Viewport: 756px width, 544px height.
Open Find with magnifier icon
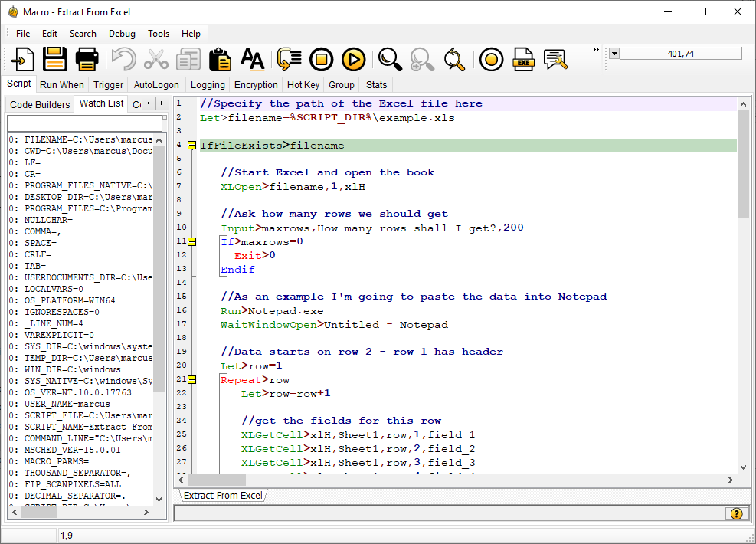(x=390, y=59)
